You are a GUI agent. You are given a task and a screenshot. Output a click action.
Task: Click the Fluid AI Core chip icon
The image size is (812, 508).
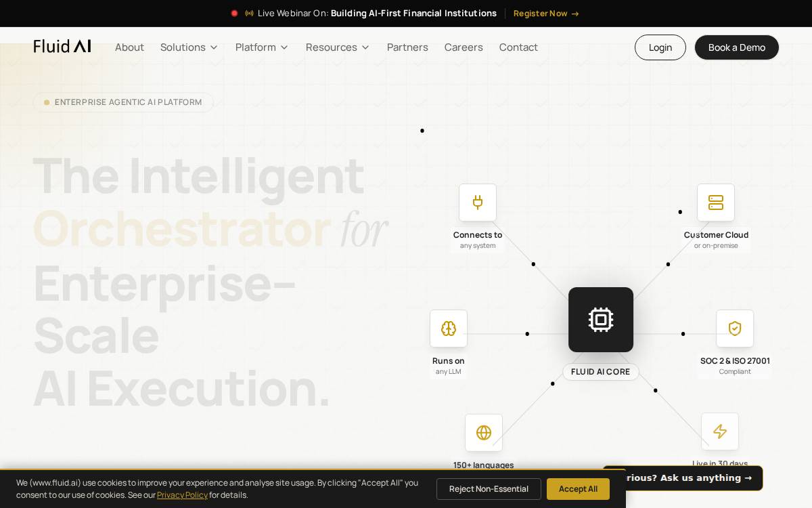tap(601, 320)
